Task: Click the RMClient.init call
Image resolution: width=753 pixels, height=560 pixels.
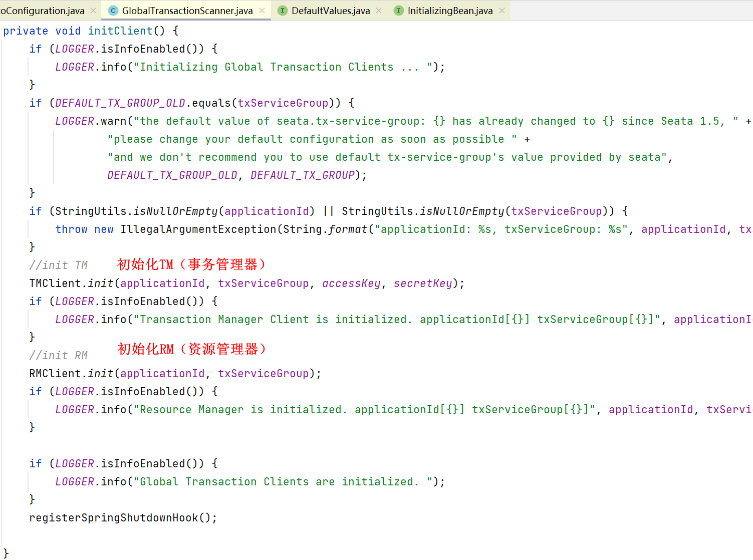Action: click(x=72, y=374)
